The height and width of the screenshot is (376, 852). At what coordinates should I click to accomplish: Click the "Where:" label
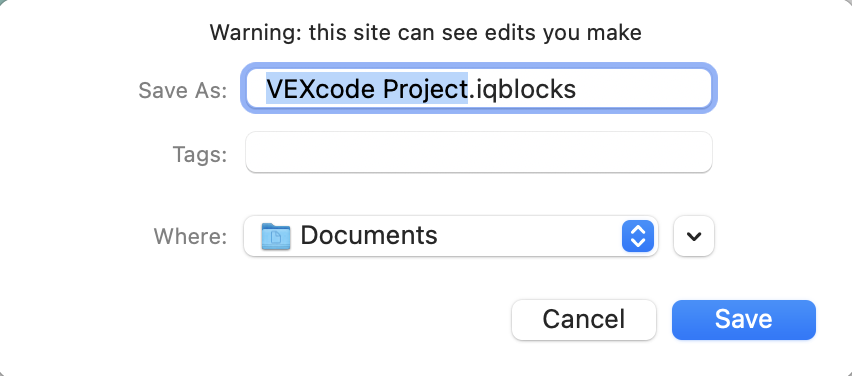click(x=190, y=236)
